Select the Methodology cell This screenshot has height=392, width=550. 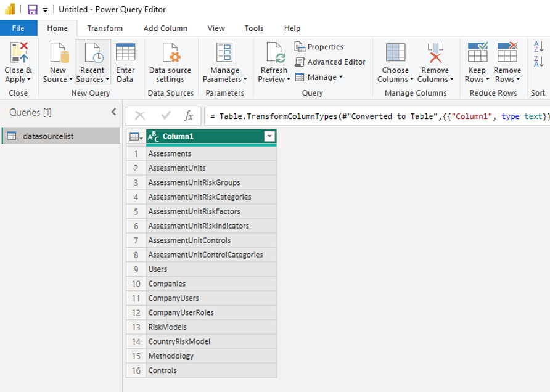211,356
